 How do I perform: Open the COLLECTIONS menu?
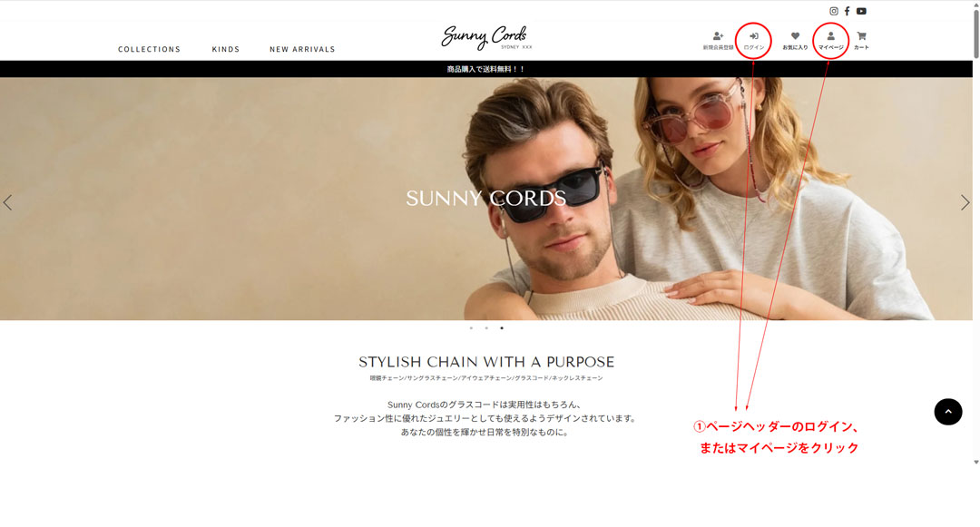(x=150, y=49)
